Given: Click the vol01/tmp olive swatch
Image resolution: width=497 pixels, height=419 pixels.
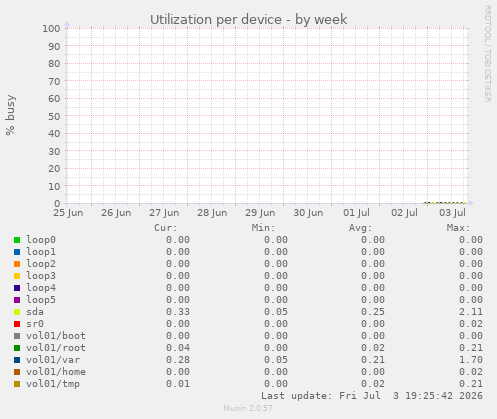Looking at the screenshot, I should (17, 384).
